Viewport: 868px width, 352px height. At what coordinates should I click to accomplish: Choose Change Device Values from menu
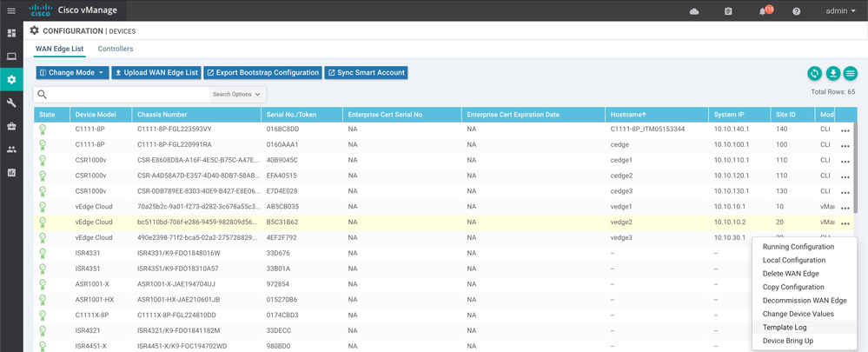[x=798, y=314]
